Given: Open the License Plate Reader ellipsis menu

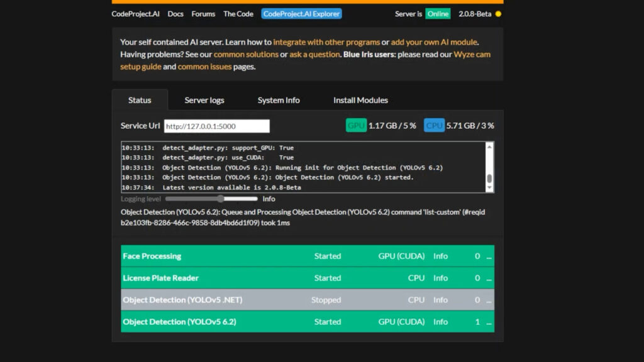Looking at the screenshot, I should pyautogui.click(x=489, y=278).
